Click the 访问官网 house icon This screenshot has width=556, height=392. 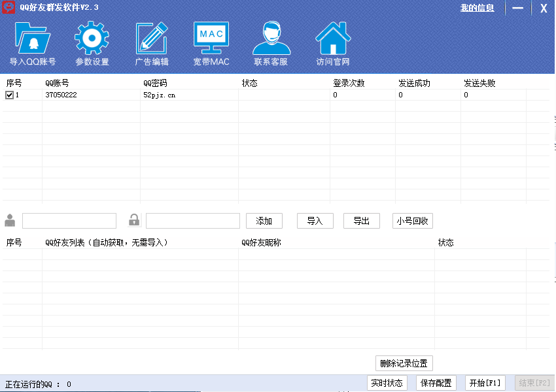point(333,39)
